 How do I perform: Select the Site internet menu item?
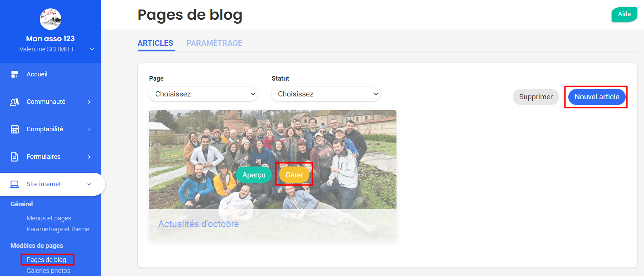click(x=52, y=184)
